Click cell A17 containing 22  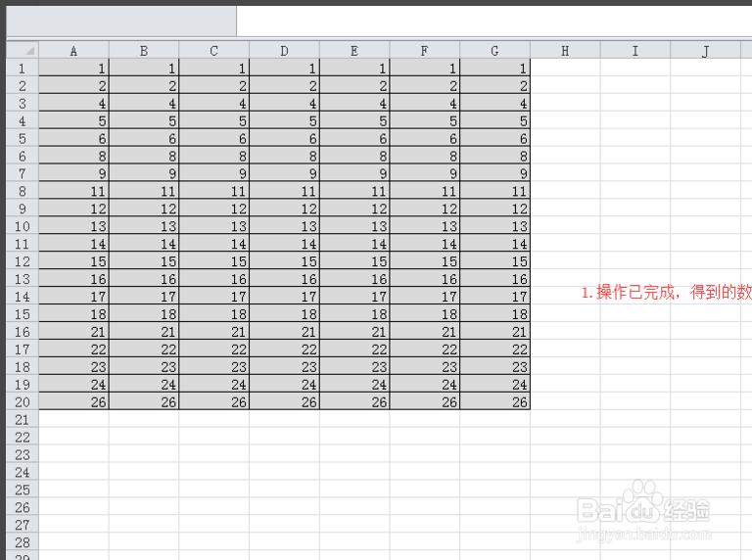[73, 350]
